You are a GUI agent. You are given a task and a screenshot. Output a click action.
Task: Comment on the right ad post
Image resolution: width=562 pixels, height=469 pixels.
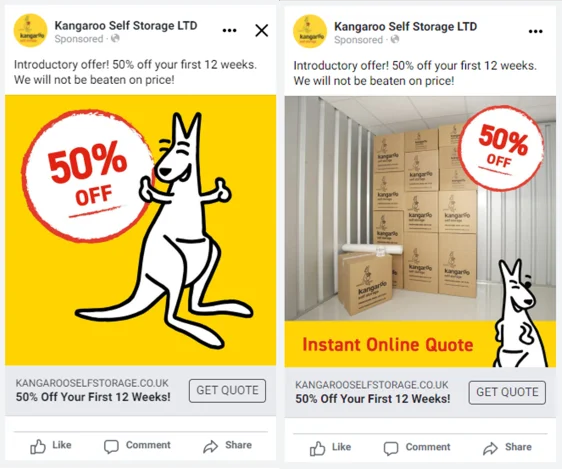point(417,448)
